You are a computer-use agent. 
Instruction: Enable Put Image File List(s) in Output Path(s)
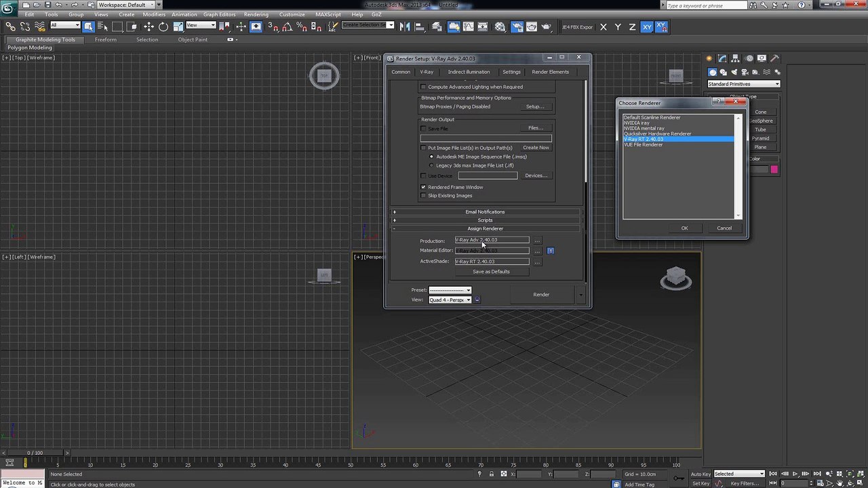[424, 148]
